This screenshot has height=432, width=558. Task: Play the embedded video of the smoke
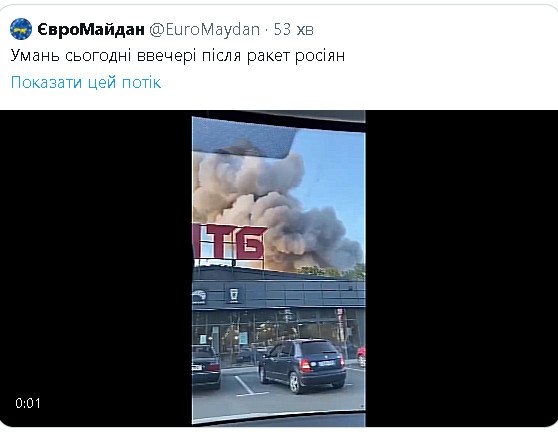[279, 269]
